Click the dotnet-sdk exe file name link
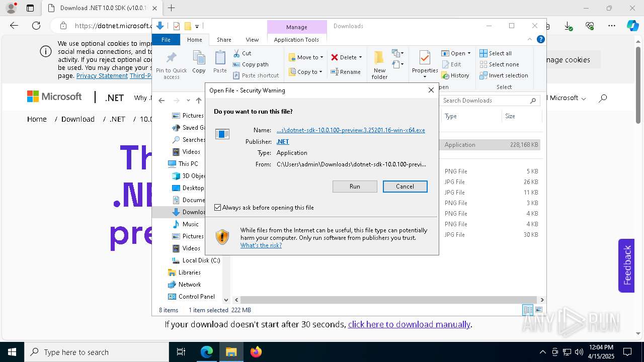Screen dimensions: 644x362 click(x=351, y=130)
